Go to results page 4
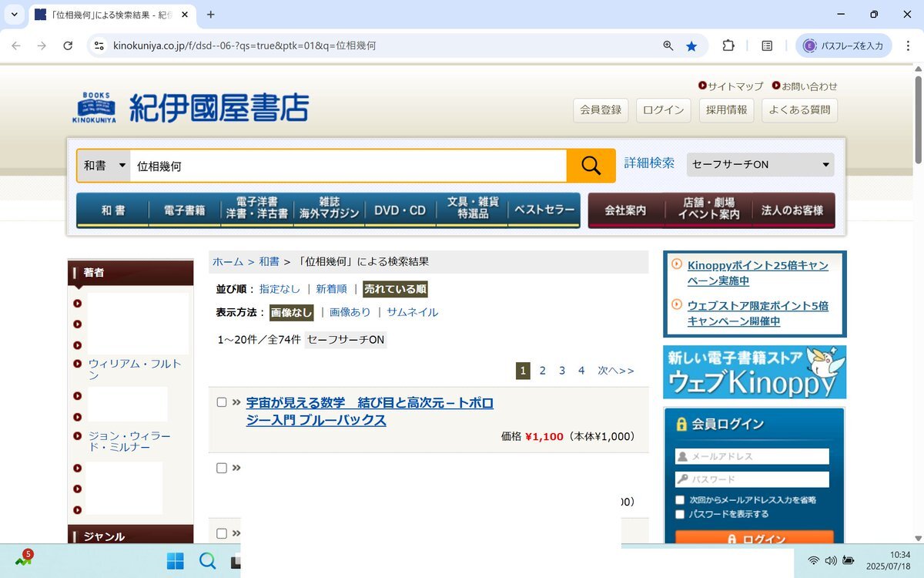 (581, 371)
